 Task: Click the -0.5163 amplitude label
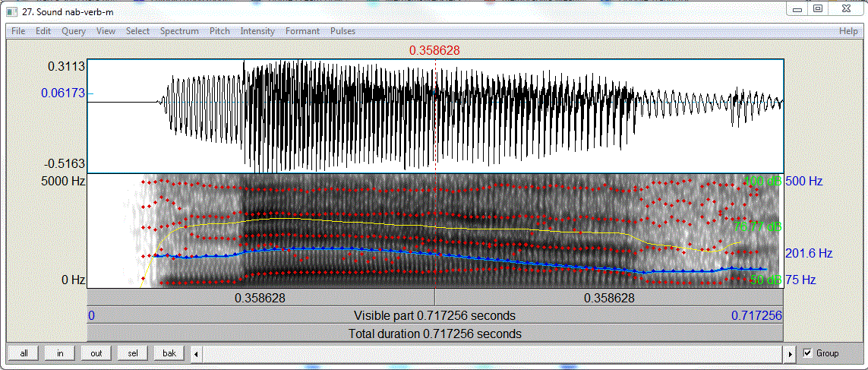[63, 164]
